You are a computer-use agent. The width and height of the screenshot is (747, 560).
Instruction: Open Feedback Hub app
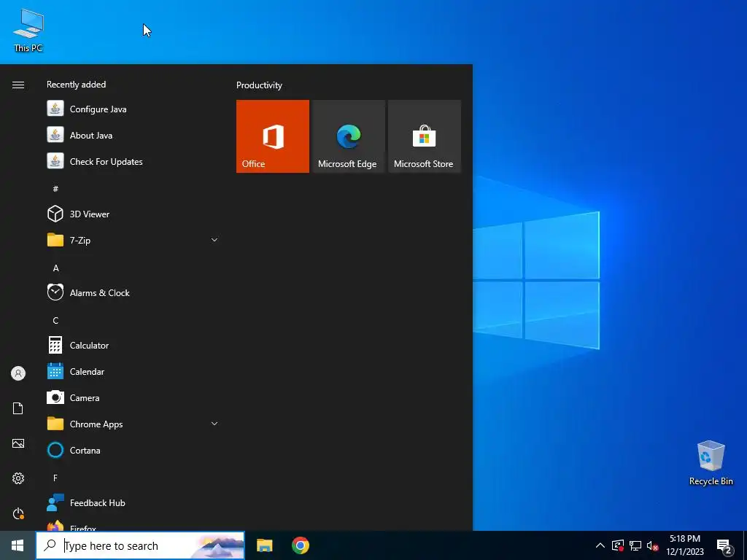(133, 502)
